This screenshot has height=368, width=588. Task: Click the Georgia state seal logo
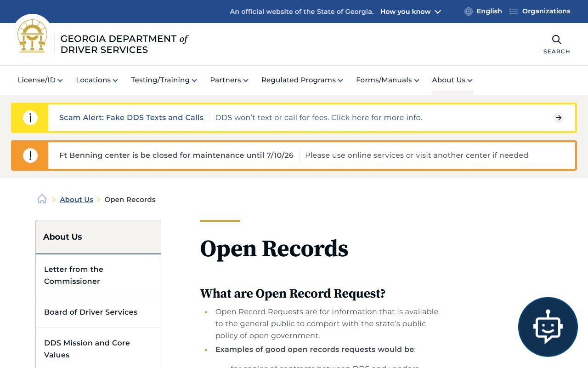(32, 36)
